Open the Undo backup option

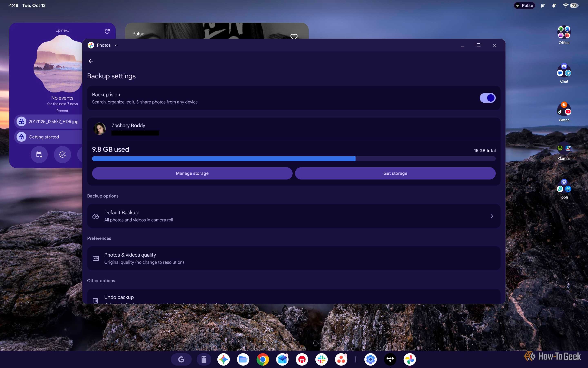(294, 297)
